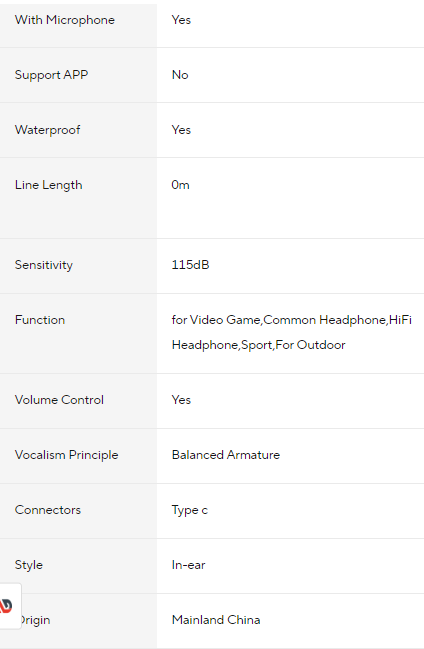The image size is (424, 649).
Task: Select the 0m line length value
Action: (181, 185)
